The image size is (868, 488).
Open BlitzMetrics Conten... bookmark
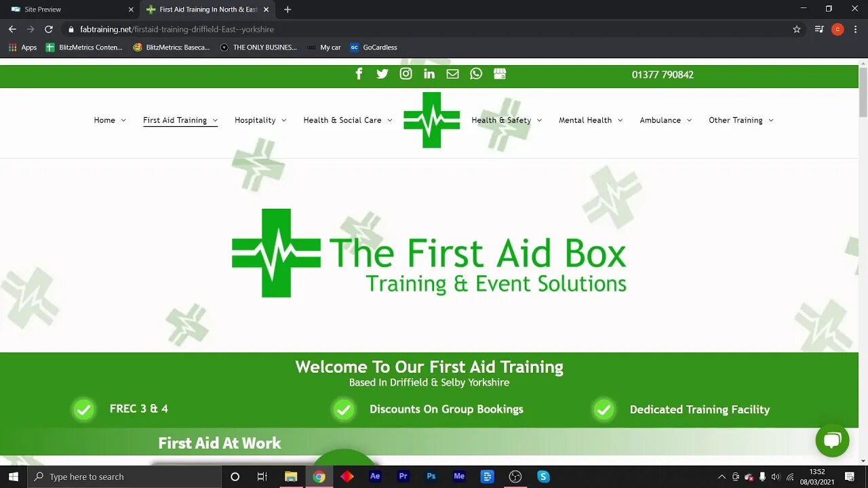tap(84, 47)
